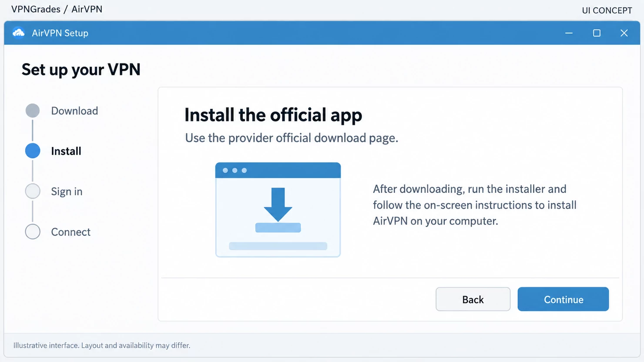This screenshot has width=644, height=362.
Task: Minimize the AirVPN Setup window
Action: (569, 33)
